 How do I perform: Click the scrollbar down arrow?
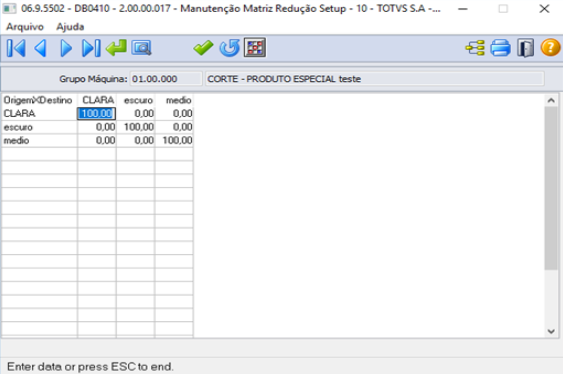coord(551,331)
